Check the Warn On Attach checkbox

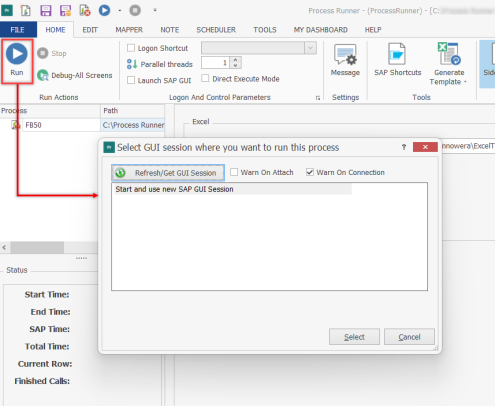234,172
